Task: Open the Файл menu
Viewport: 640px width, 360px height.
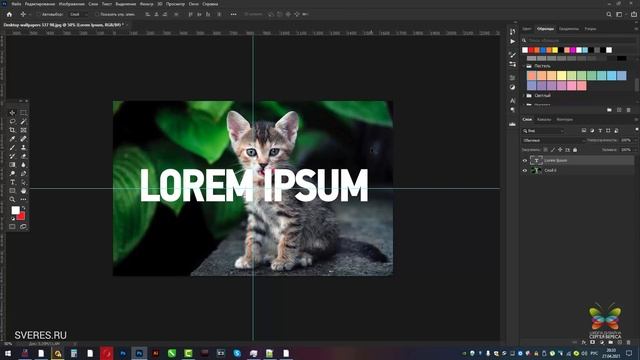Action: coord(16,4)
